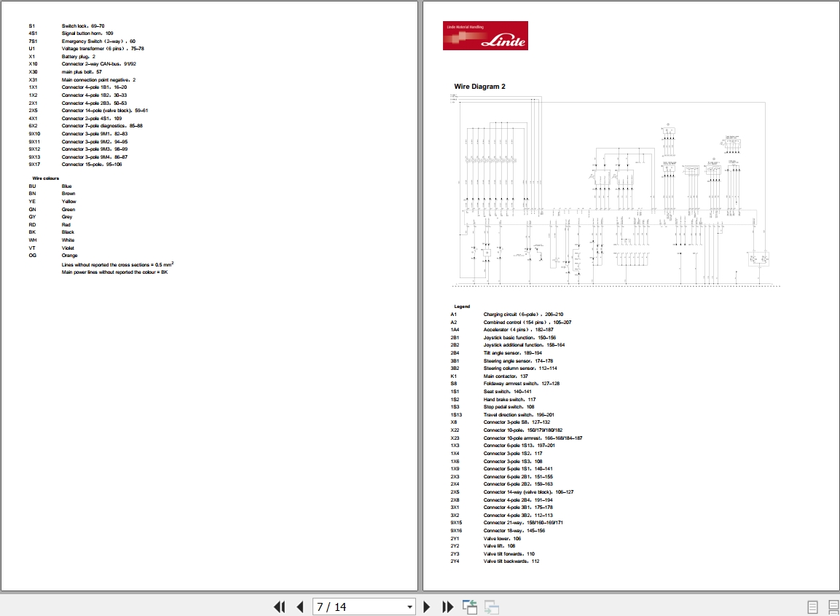Click the go forward to next view icon
840x616 pixels.
[492, 607]
